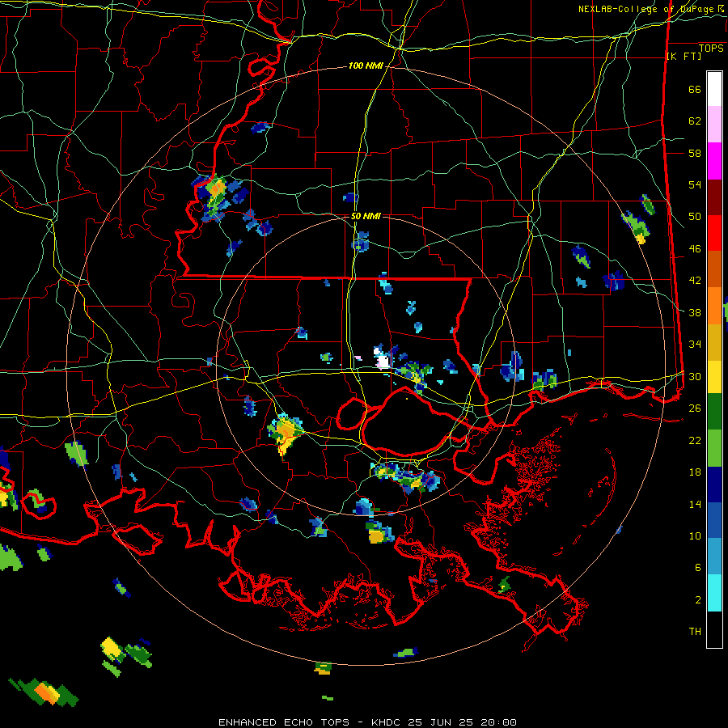Image resolution: width=728 pixels, height=728 pixels.
Task: Click the Enhanced Echo Tops KHDC title caption
Action: point(367,722)
